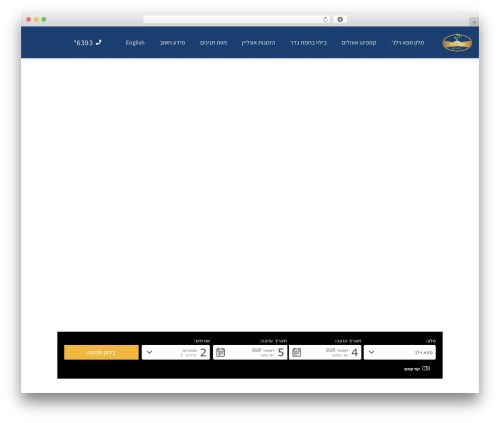This screenshot has width=500, height=423.
Task: Click the green maximize window button
Action: (44, 19)
